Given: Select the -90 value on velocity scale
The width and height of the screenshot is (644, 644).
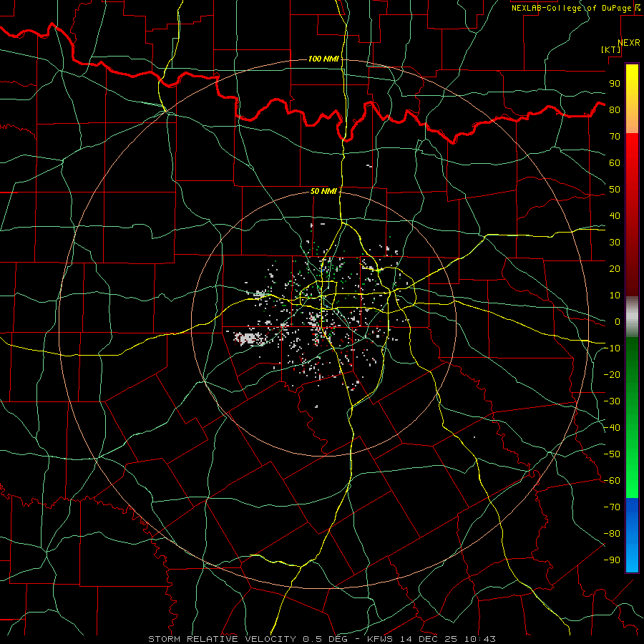Looking at the screenshot, I should point(612,560).
